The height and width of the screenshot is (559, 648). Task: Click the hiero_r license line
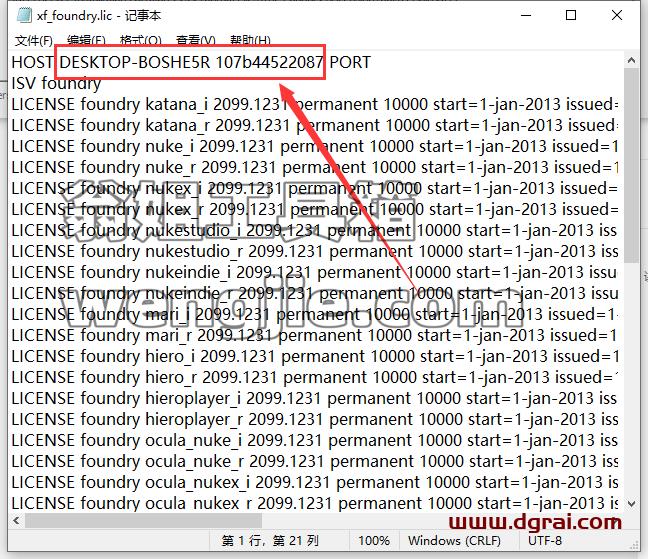(315, 378)
